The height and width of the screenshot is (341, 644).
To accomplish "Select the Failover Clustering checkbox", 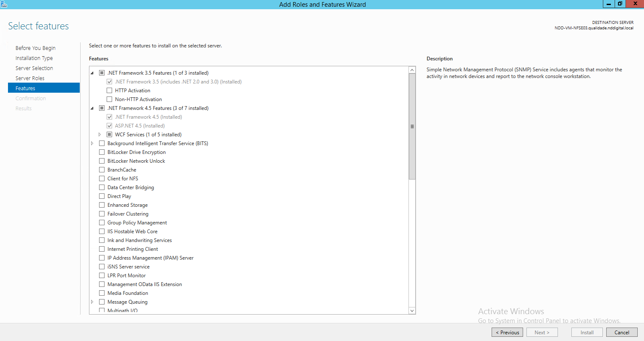I will click(102, 213).
